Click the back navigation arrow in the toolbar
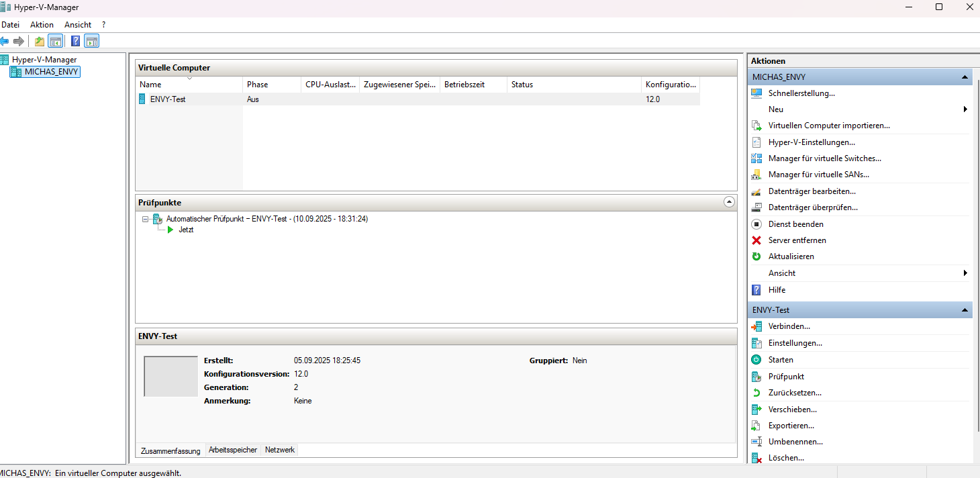Viewport: 980px width, 478px height. (5, 41)
